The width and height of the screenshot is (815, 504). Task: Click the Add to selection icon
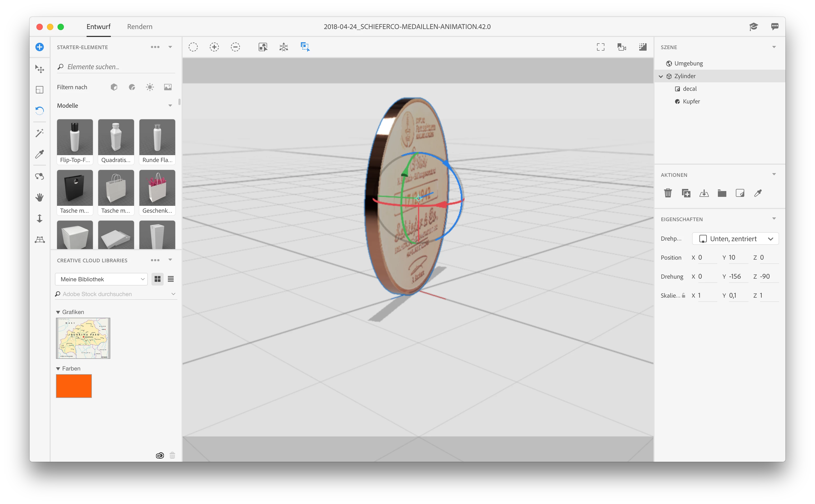(x=214, y=47)
